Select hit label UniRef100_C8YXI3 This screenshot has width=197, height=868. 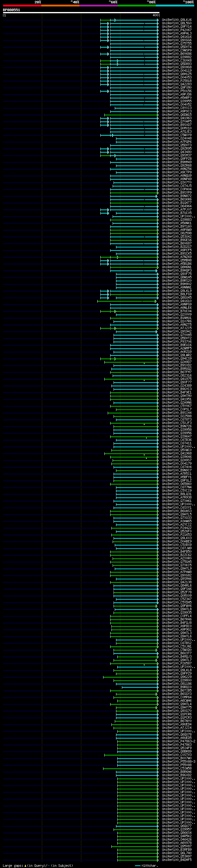(x=177, y=108)
